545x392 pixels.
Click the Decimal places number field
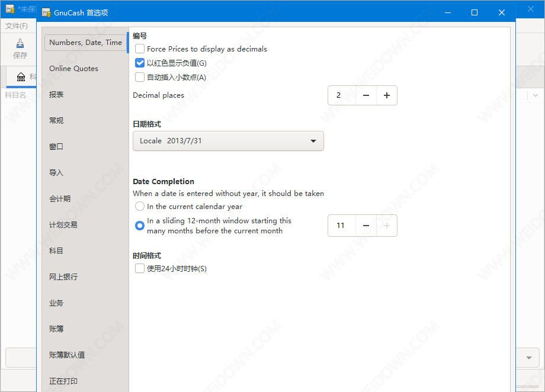click(342, 95)
